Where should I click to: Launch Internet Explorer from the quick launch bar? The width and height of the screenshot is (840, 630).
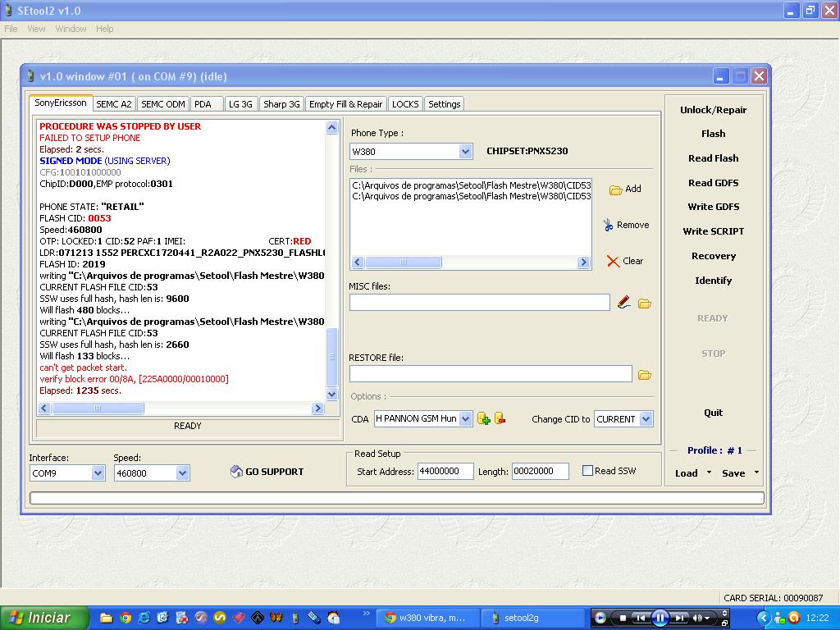click(x=144, y=618)
